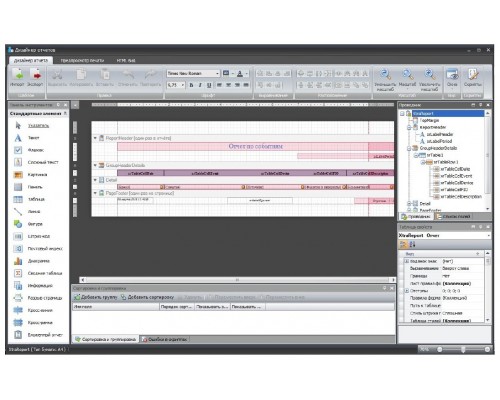Viewport: 500px width, 400px height.
Task: Open the Ошибки в скриптах tab
Action: coord(164,339)
